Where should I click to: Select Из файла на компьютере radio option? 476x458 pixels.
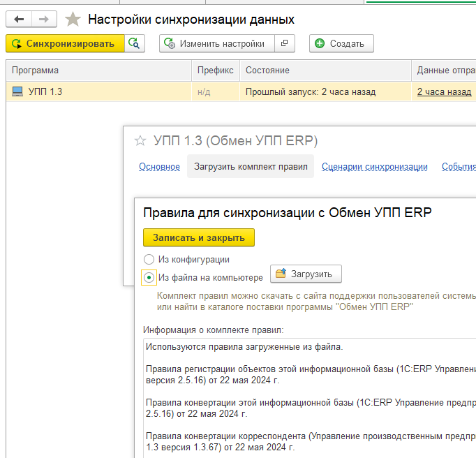tap(149, 278)
